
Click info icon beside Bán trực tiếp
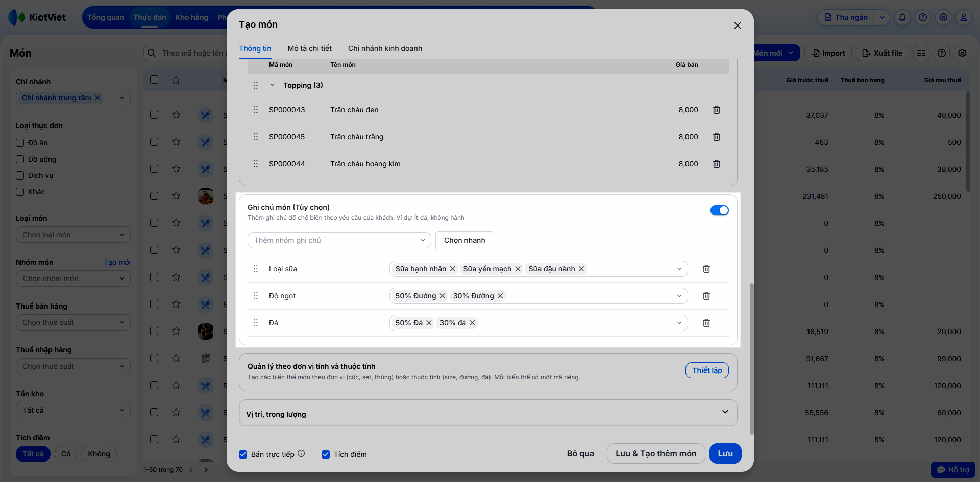301,453
